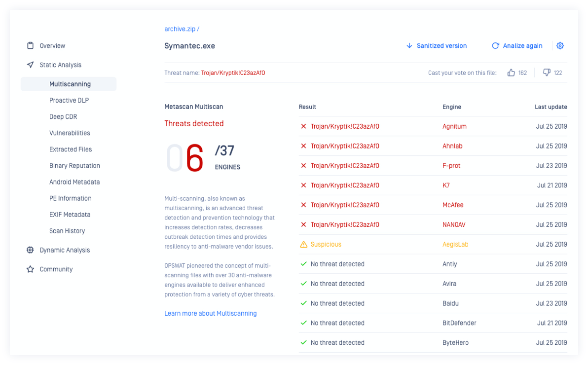Click Analize again button
The width and height of the screenshot is (588, 365).
(517, 46)
